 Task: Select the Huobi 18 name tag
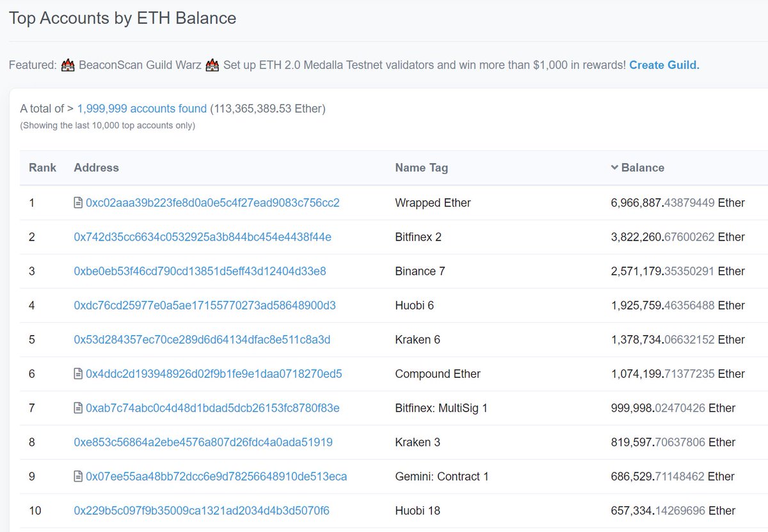pos(418,511)
